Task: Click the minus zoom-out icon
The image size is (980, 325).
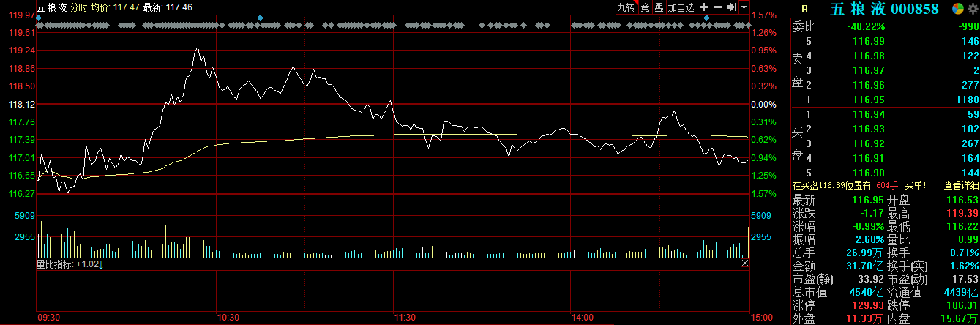Action: click(717, 7)
